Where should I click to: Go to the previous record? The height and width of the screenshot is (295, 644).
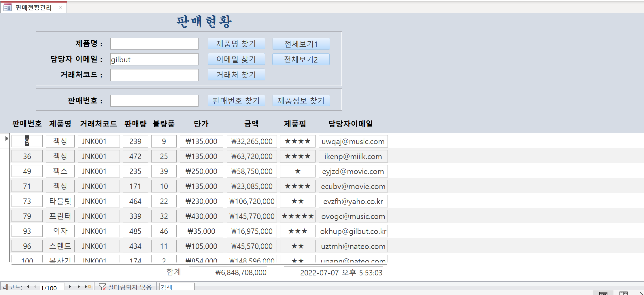tap(35, 287)
